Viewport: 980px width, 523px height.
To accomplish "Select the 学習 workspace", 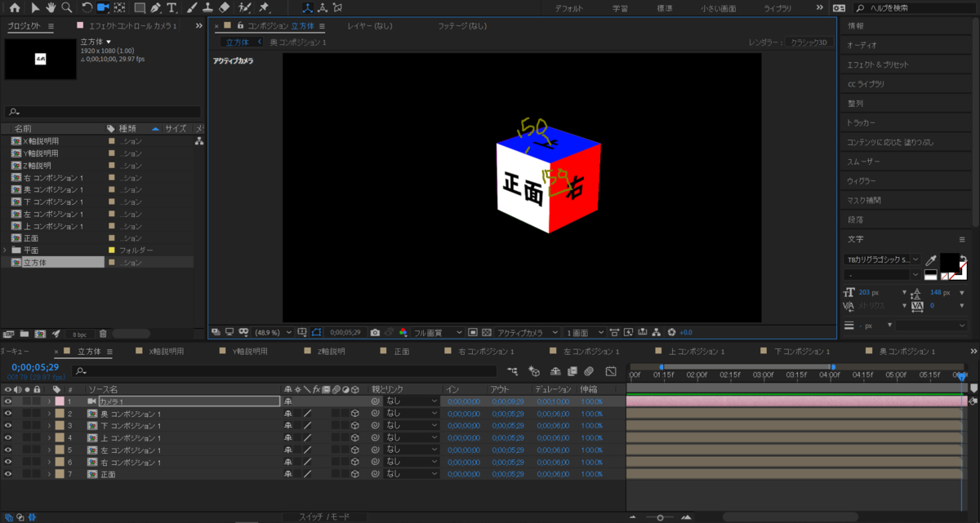I will click(620, 8).
